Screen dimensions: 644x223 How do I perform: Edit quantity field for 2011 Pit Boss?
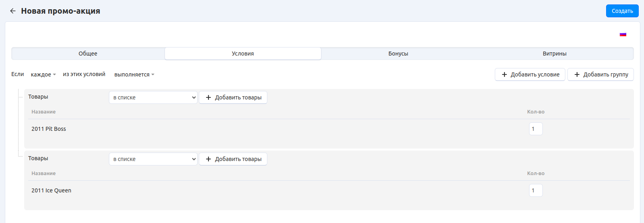536,129
